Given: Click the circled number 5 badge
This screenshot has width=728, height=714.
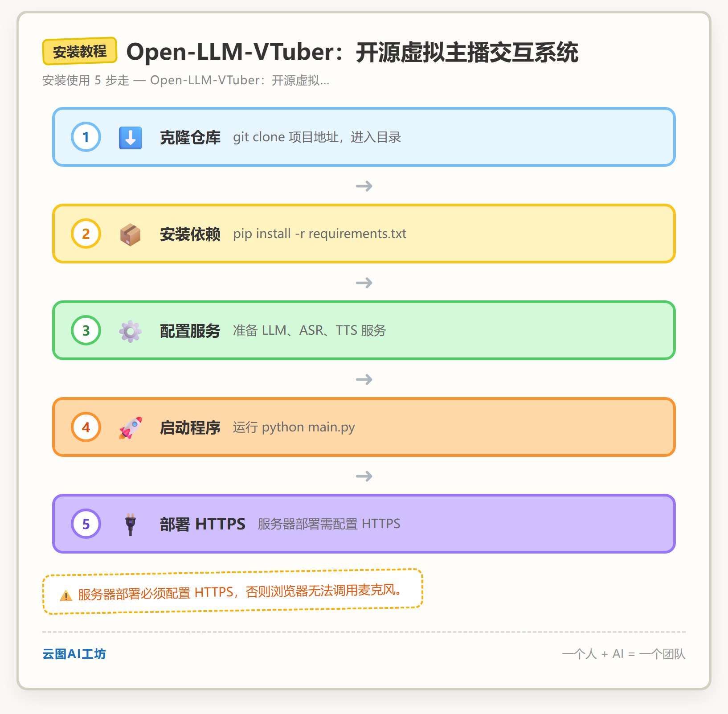Looking at the screenshot, I should pyautogui.click(x=86, y=524).
